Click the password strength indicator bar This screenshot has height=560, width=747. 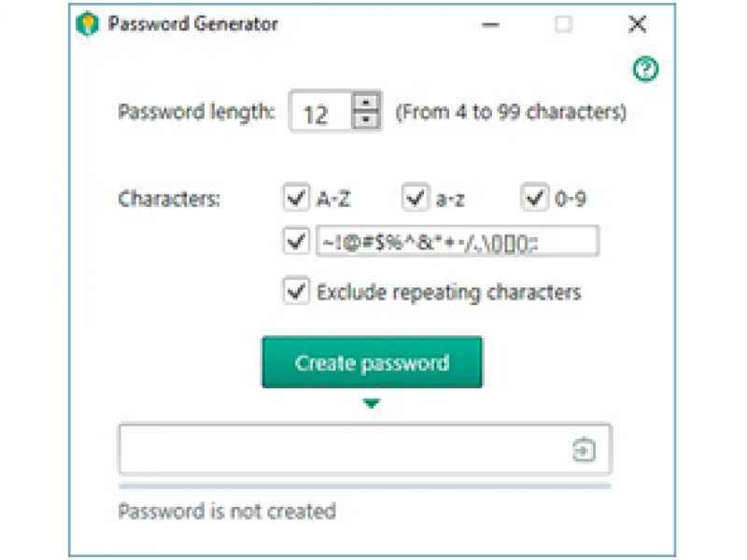(x=364, y=485)
